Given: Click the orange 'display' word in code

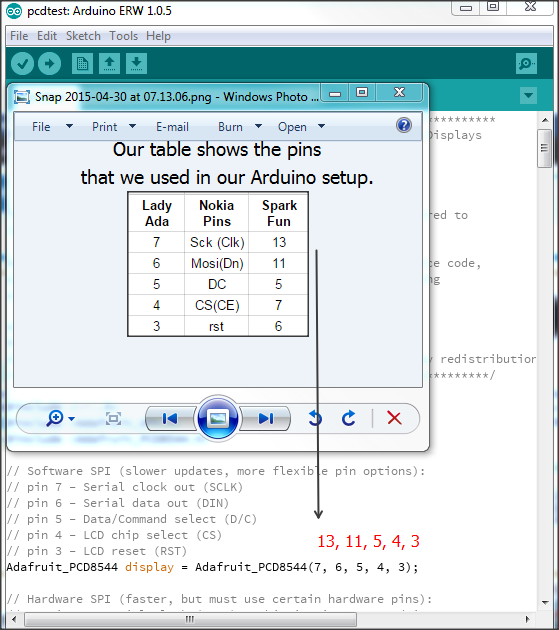Looking at the screenshot, I should pos(149,567).
